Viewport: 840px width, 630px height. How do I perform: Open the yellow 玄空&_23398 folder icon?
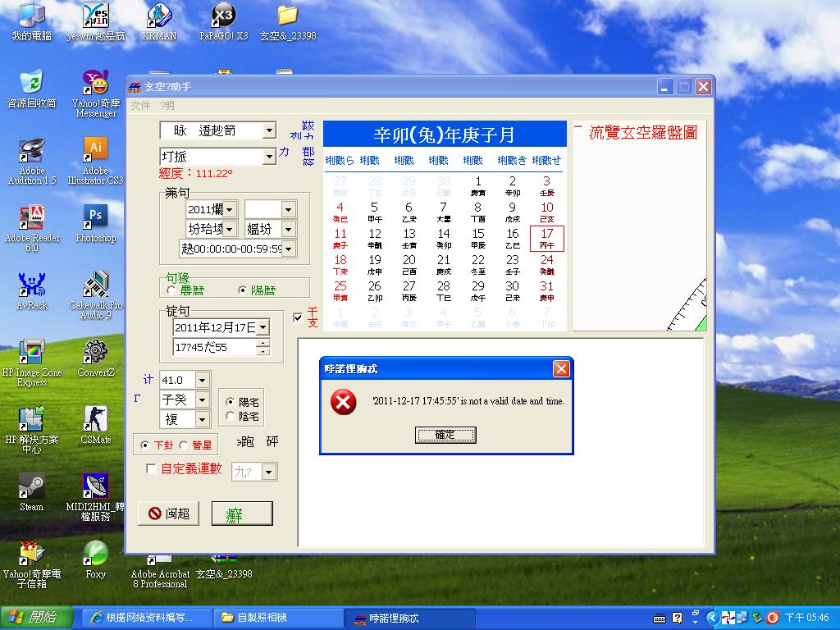288,21
